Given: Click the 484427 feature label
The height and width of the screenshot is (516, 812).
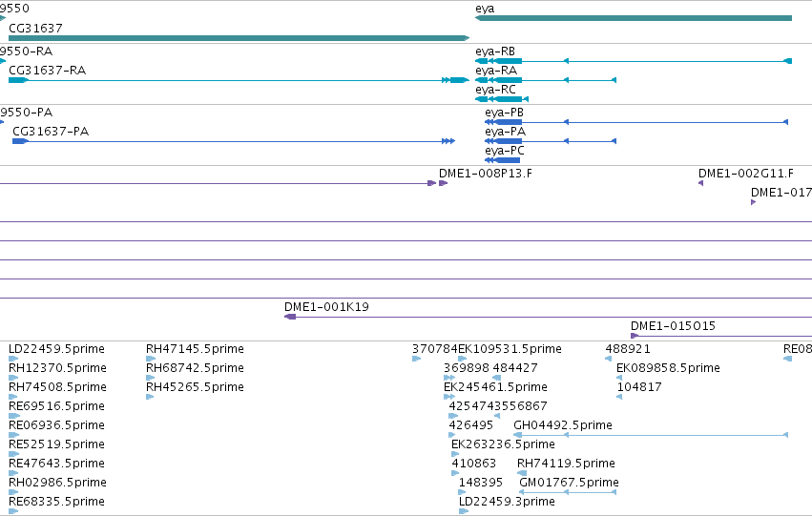Looking at the screenshot, I should tap(515, 368).
